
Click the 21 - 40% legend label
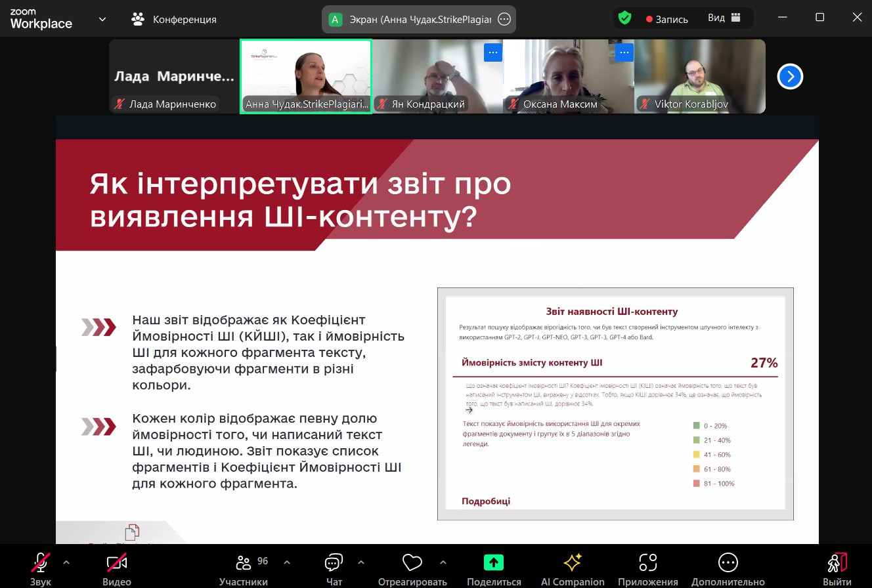point(717,440)
